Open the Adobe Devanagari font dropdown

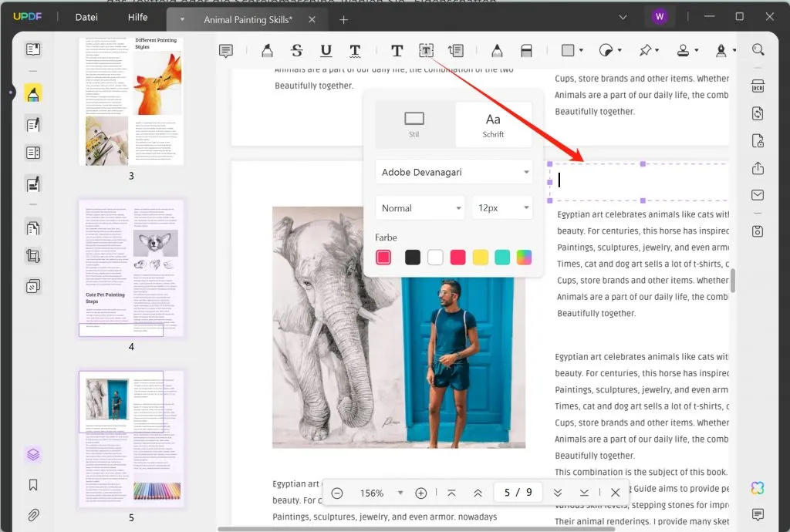pos(454,171)
